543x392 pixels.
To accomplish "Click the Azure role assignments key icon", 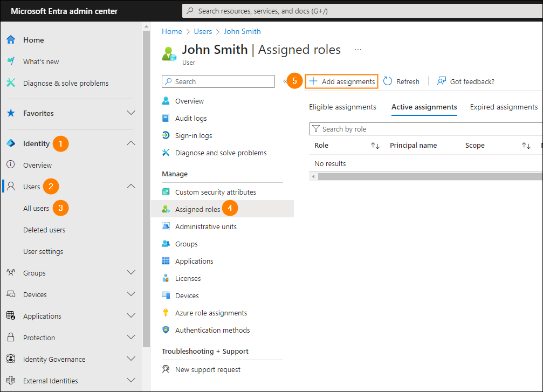I will tap(166, 313).
